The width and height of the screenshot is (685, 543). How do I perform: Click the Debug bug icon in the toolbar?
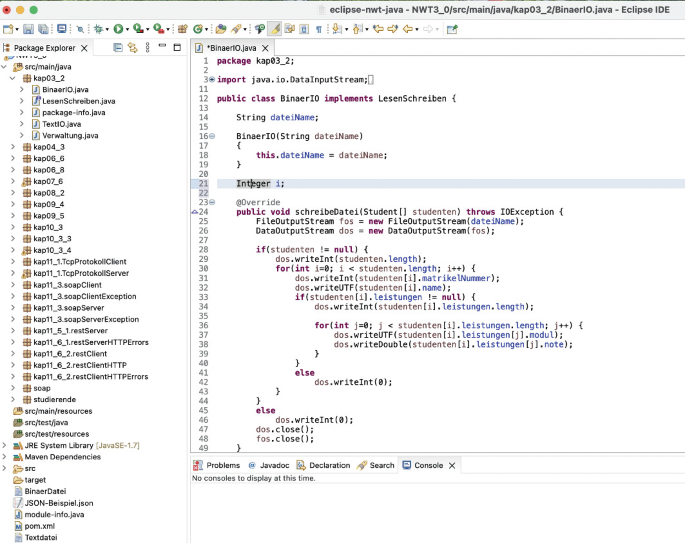[98, 29]
